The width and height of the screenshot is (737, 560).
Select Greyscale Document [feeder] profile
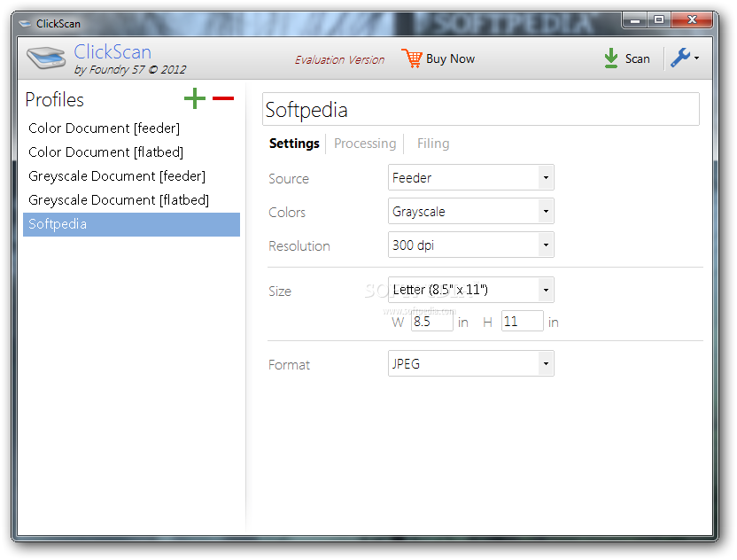132,176
